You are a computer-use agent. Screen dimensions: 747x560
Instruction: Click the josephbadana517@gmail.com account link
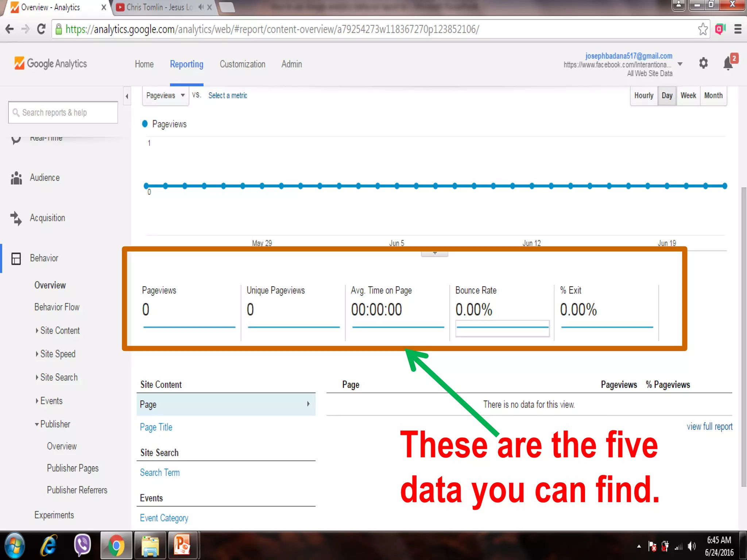[629, 56]
